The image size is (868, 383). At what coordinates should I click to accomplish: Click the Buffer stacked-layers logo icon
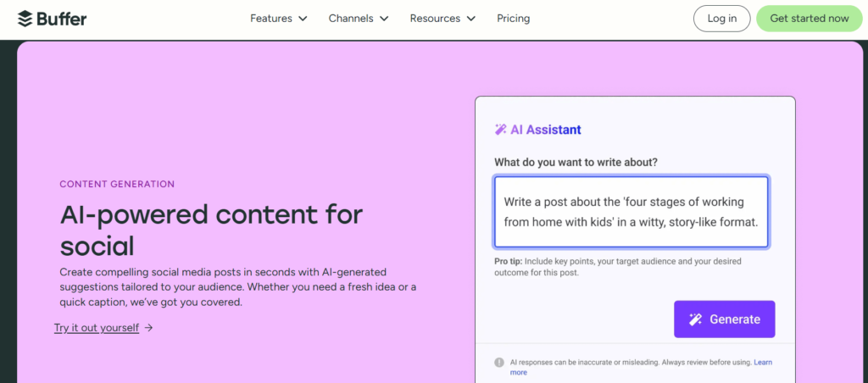pos(25,19)
